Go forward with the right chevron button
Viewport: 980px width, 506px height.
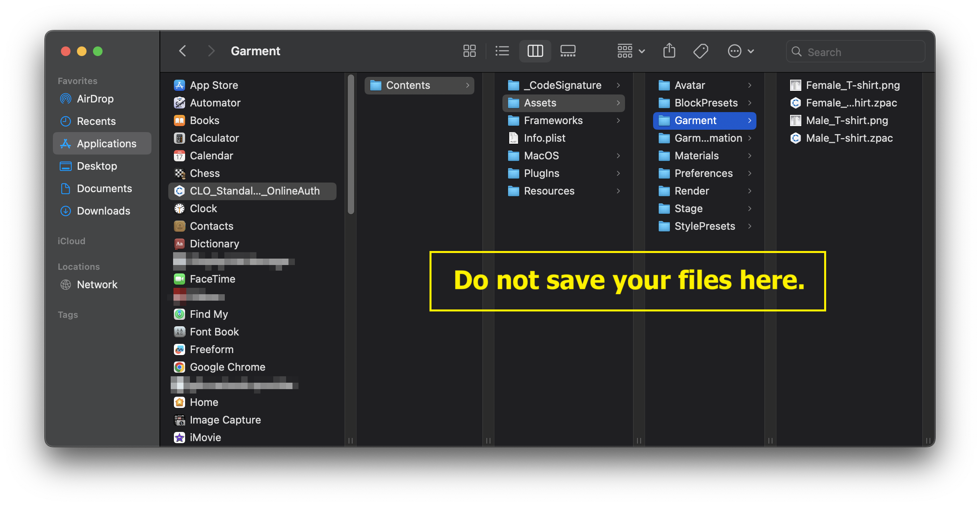(x=211, y=51)
